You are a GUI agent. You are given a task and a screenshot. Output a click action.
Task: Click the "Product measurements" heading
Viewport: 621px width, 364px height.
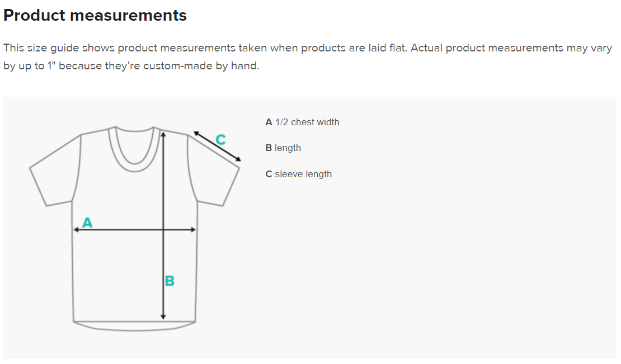[x=95, y=16]
